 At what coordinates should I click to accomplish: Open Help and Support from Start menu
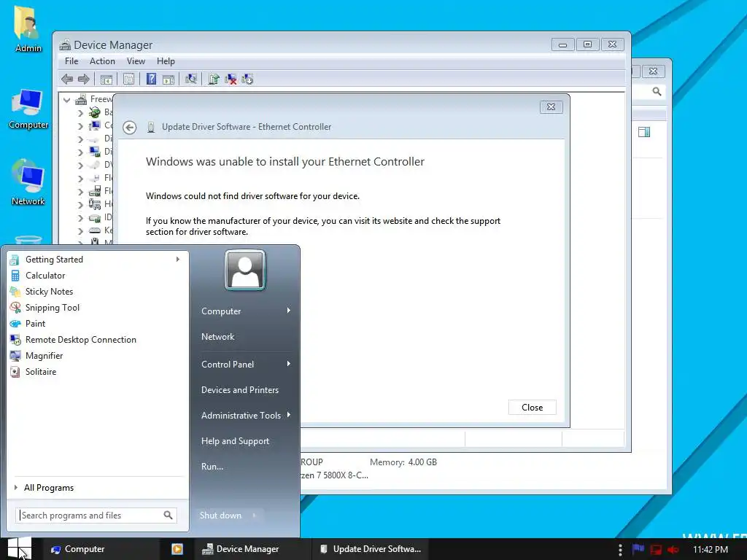click(x=235, y=441)
